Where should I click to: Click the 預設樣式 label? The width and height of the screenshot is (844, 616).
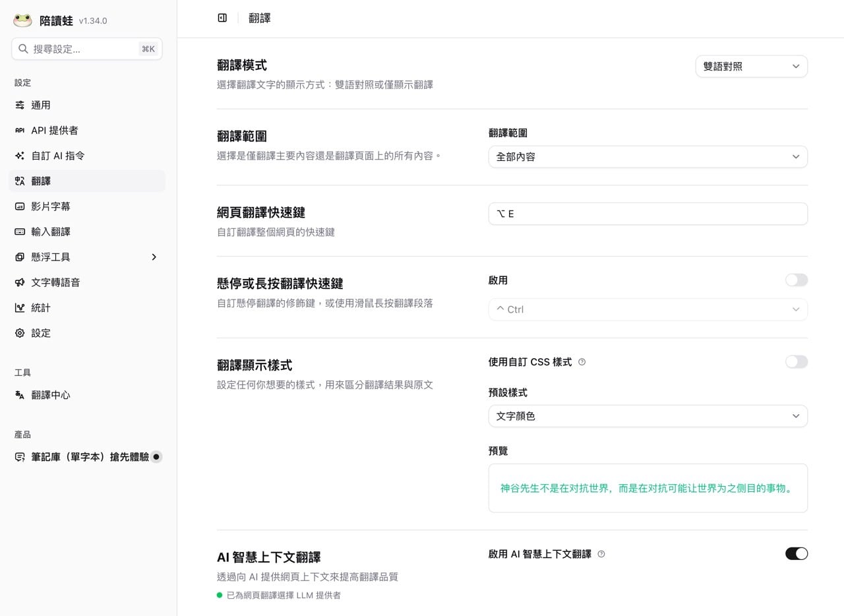tap(508, 392)
